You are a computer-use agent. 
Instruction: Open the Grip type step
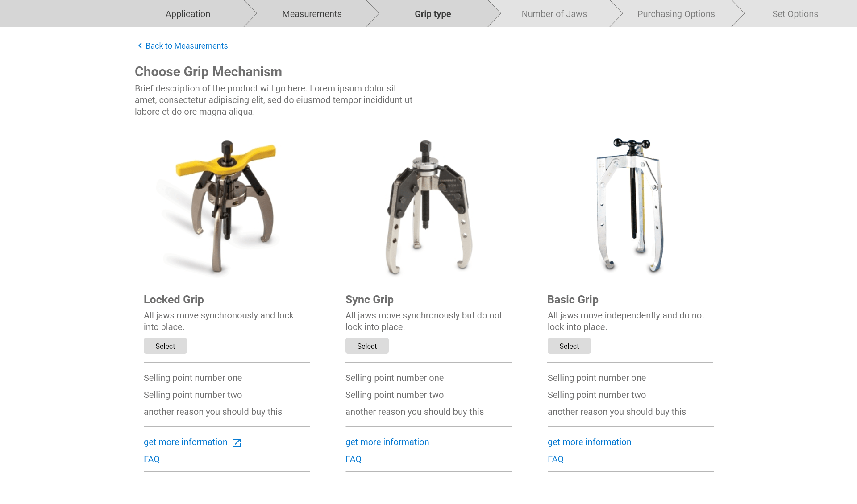[x=433, y=14]
